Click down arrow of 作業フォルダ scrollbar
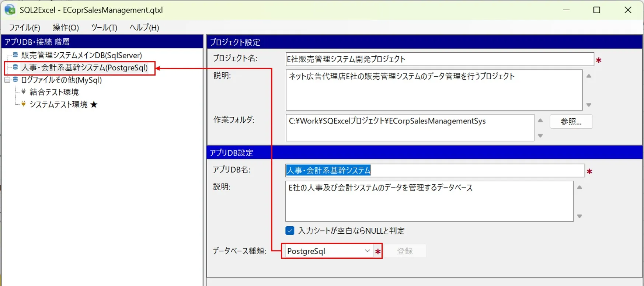 point(540,136)
